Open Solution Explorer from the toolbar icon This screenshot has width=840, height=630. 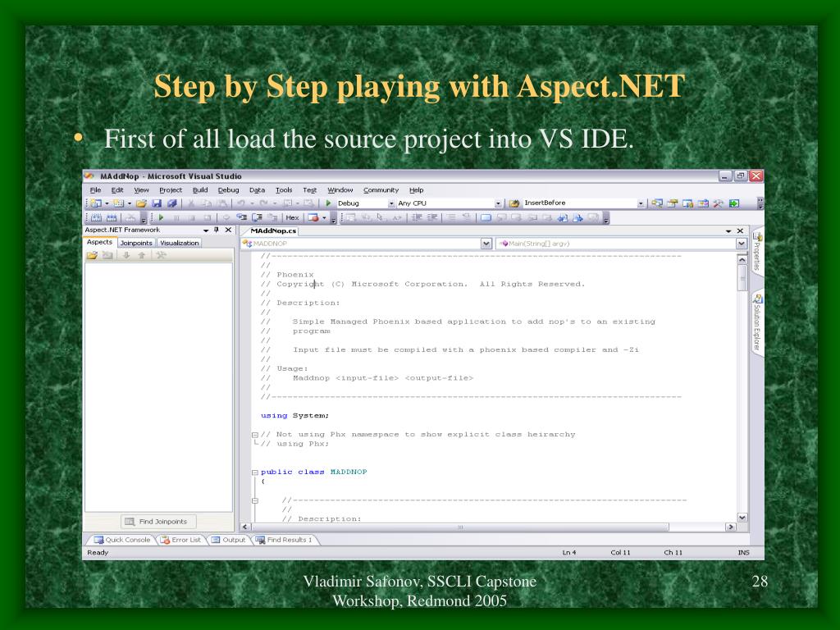(657, 203)
